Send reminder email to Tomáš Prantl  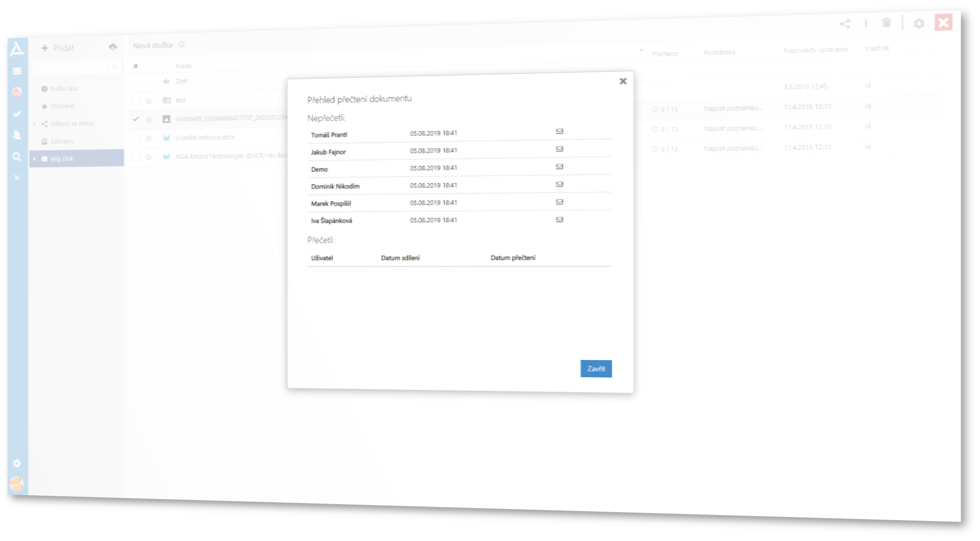(560, 132)
